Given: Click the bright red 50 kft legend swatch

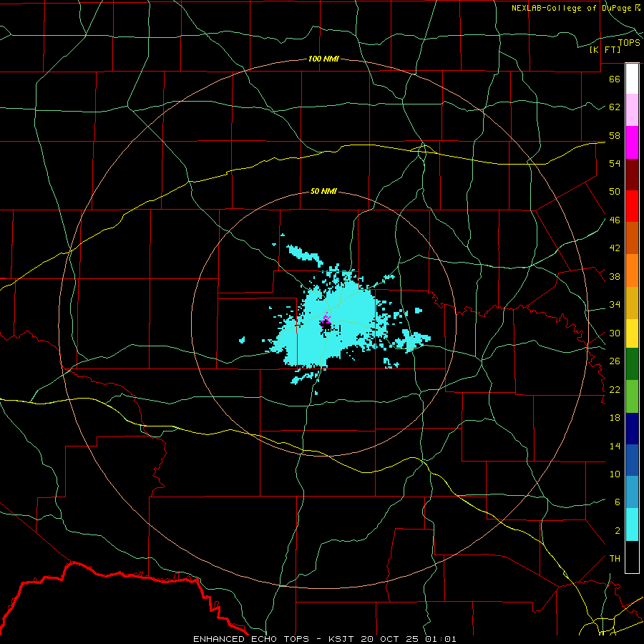Looking at the screenshot, I should click(x=632, y=206).
